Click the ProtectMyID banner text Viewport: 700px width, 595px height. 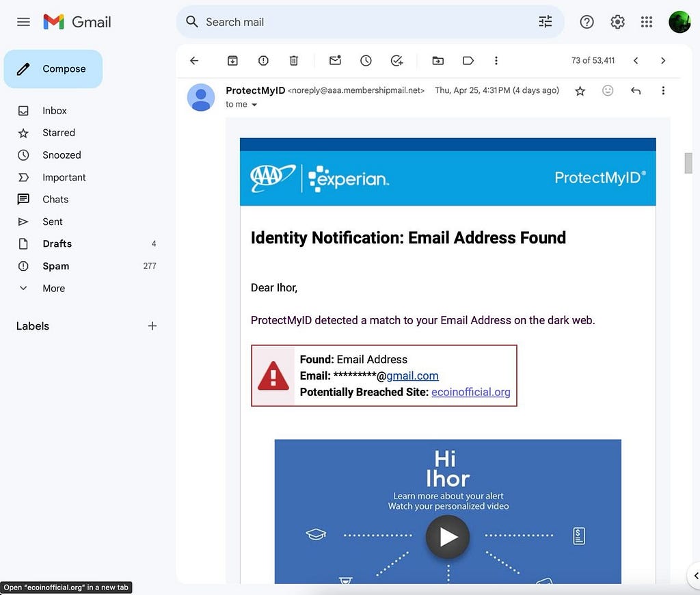pos(600,177)
